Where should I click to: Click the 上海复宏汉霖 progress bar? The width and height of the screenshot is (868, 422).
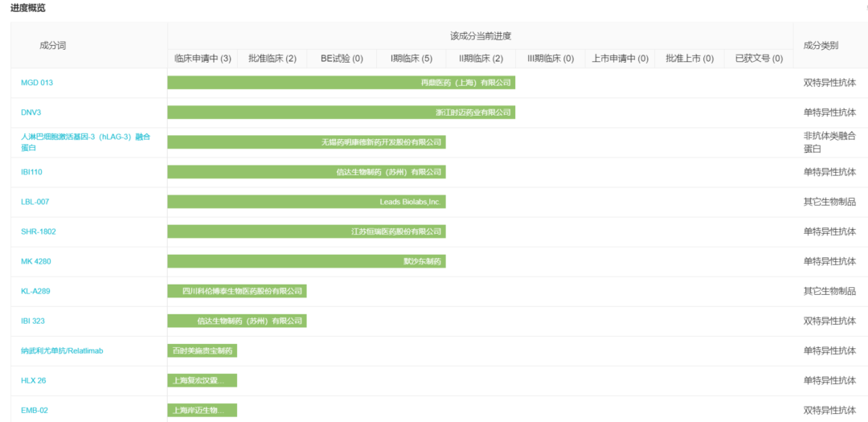point(203,381)
